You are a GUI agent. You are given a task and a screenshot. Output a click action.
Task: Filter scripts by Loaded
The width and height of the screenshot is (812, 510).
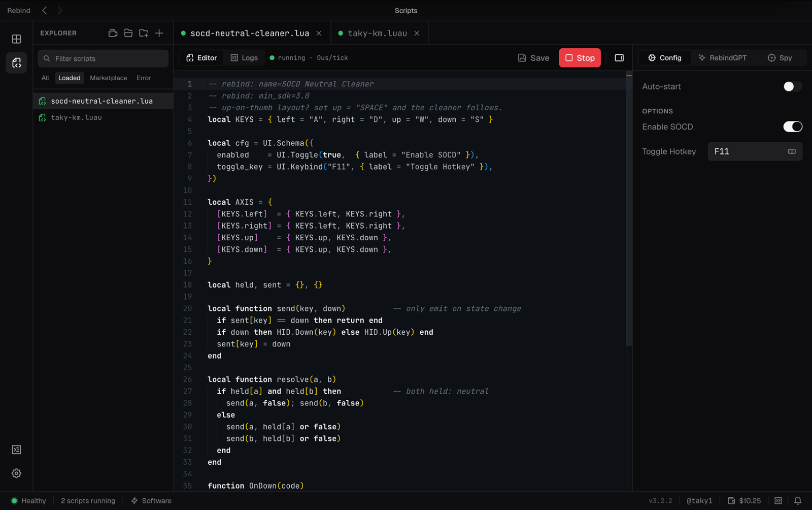pyautogui.click(x=70, y=78)
